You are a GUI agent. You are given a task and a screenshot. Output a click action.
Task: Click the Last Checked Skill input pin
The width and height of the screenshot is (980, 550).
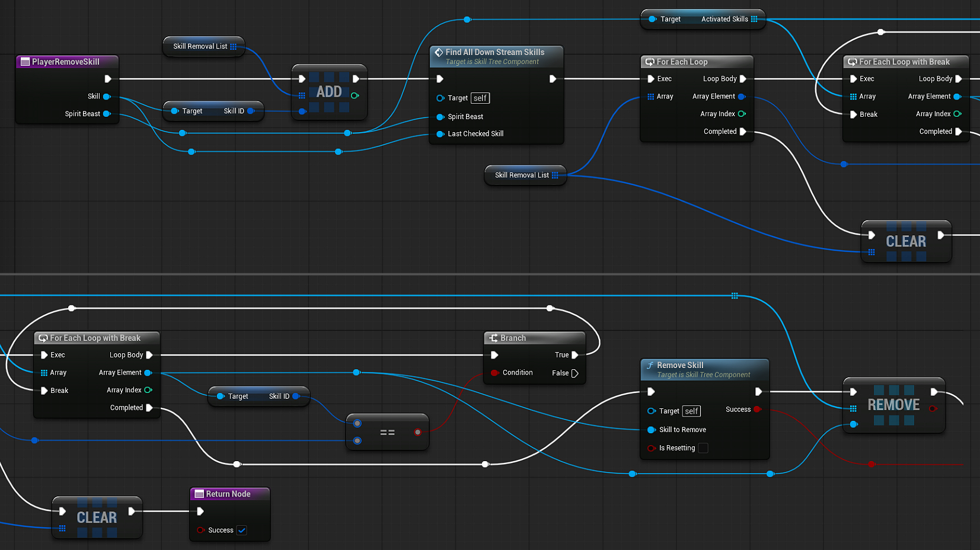440,134
